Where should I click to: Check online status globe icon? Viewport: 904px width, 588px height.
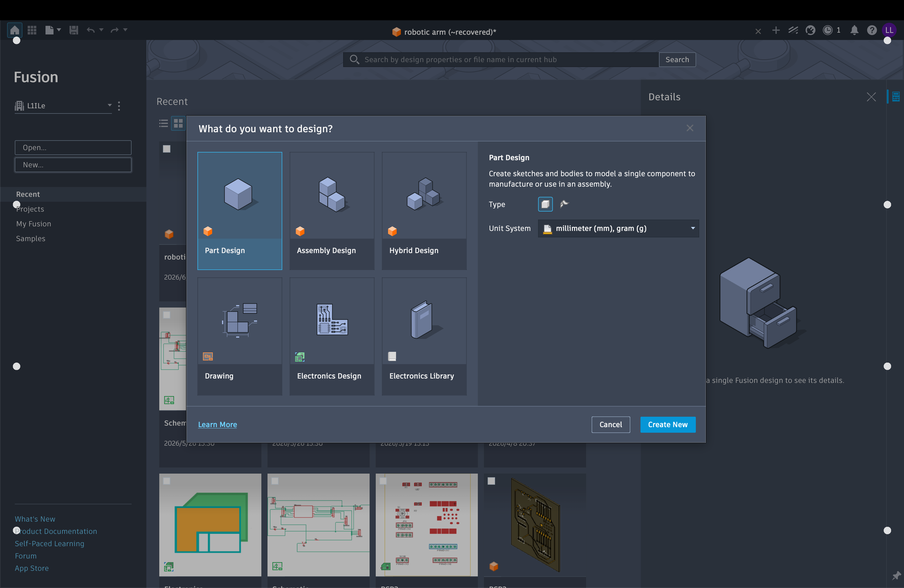pyautogui.click(x=810, y=30)
